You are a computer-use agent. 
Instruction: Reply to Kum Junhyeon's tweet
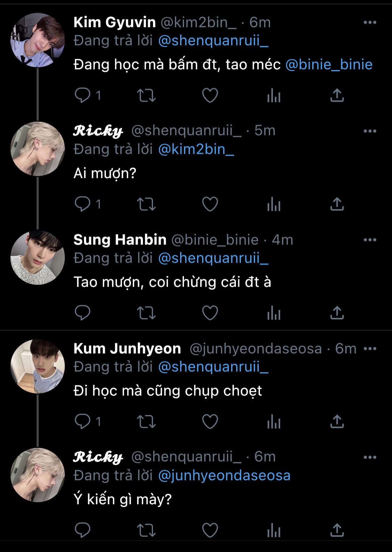click(x=83, y=421)
